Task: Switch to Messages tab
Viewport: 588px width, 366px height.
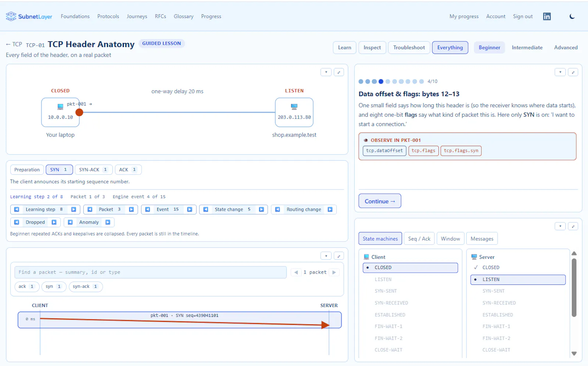Action: click(x=482, y=239)
